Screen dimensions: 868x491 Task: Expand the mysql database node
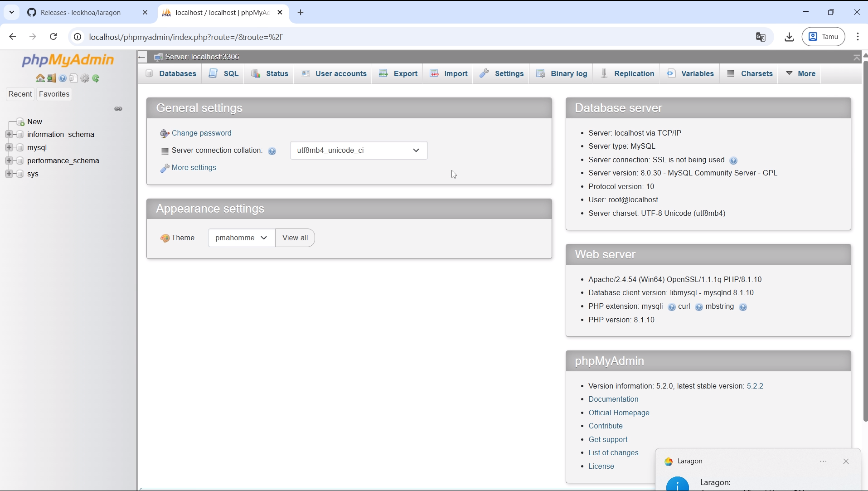point(9,147)
